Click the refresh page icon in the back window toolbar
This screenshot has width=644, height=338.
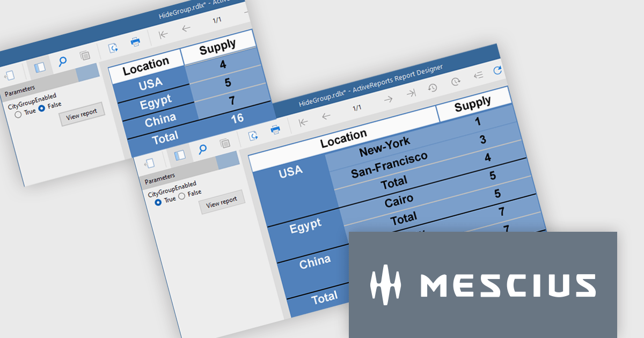click(113, 48)
